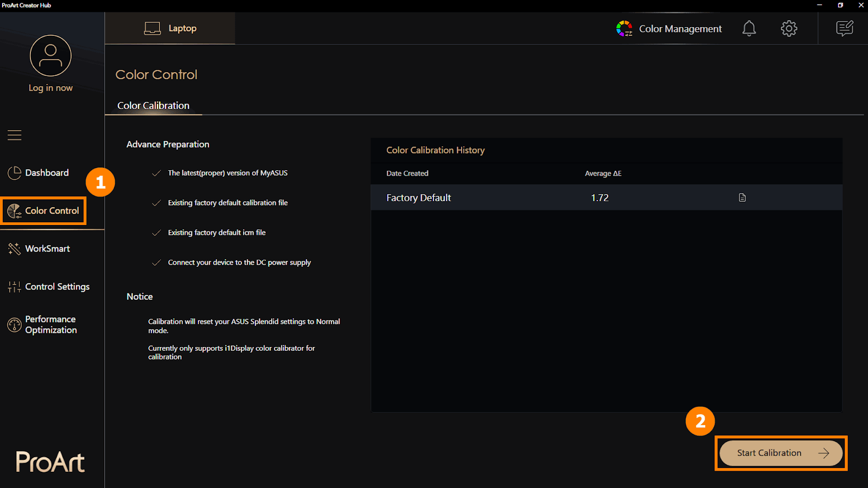
Task: Click the Color Control page title
Action: [x=156, y=74]
